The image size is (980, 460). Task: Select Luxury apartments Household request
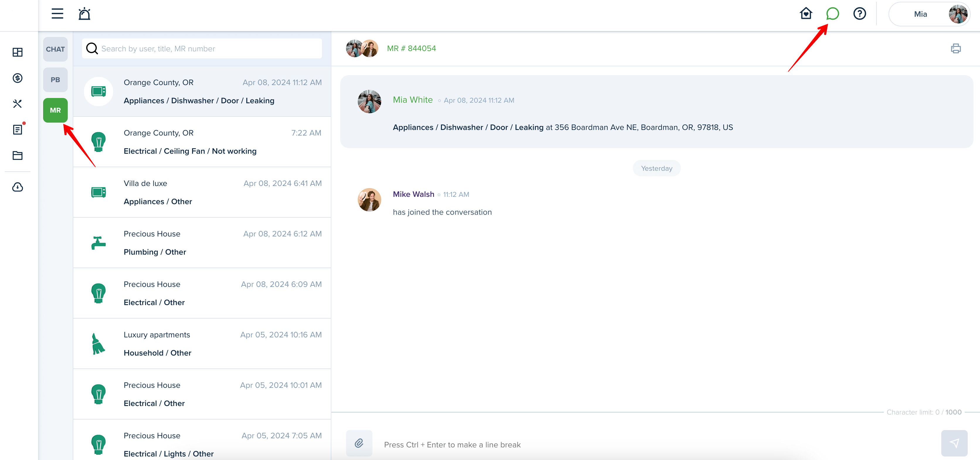point(202,344)
